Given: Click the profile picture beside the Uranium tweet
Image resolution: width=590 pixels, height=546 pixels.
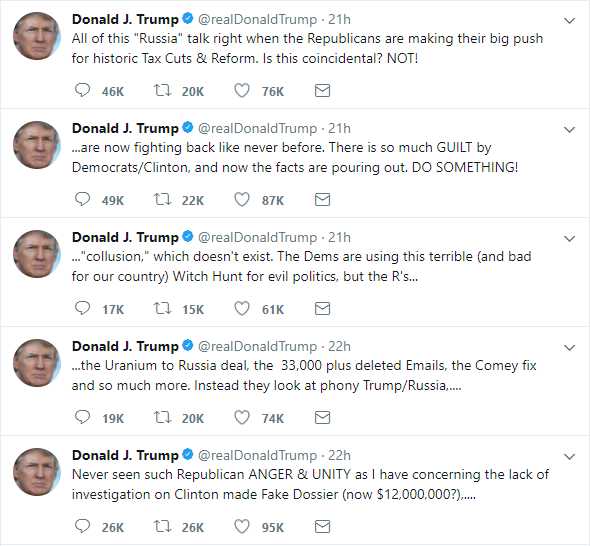Looking at the screenshot, I should coord(36,363).
